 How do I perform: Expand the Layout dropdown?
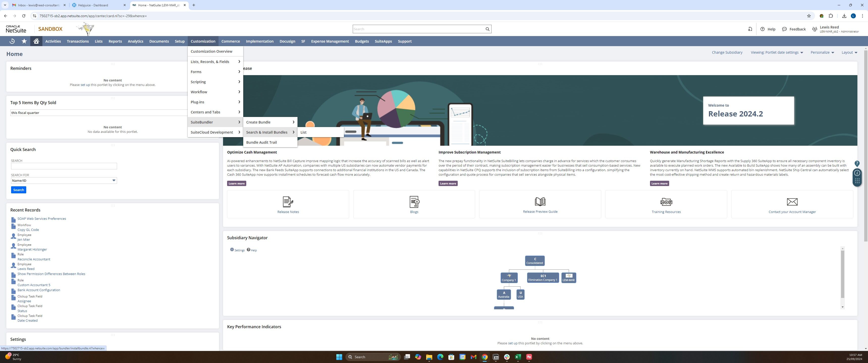pos(849,52)
